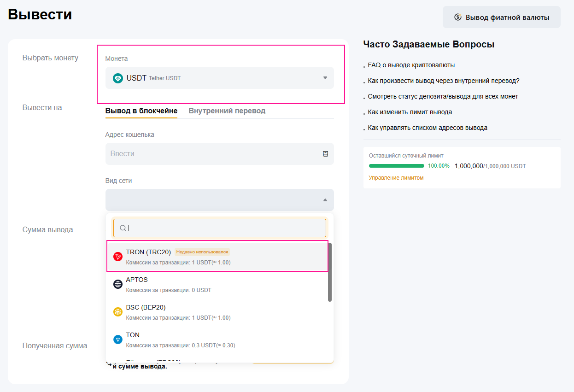This screenshot has width=574, height=392.
Task: Select TRON (TRC20) network option
Action: point(217,256)
